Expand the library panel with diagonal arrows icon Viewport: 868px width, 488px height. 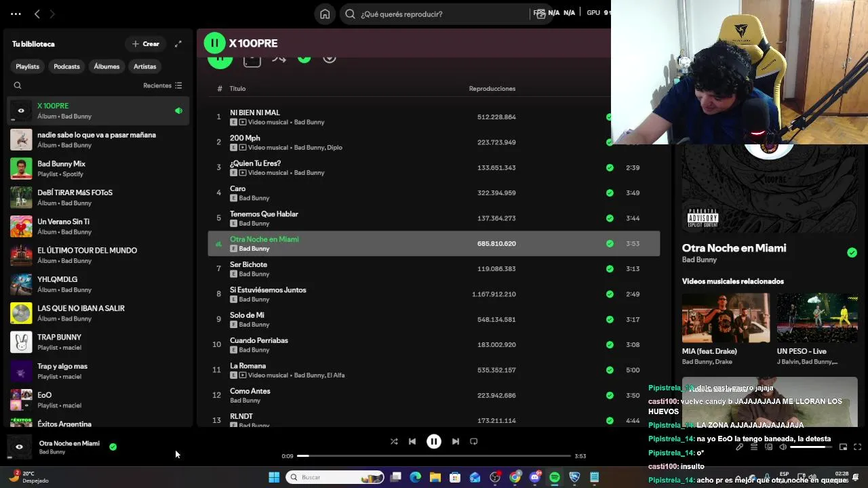coord(178,44)
